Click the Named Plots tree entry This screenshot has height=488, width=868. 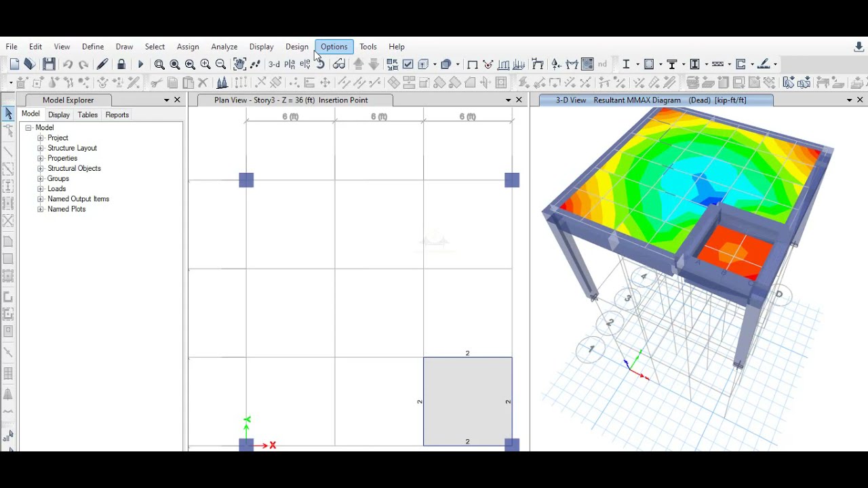pos(66,209)
